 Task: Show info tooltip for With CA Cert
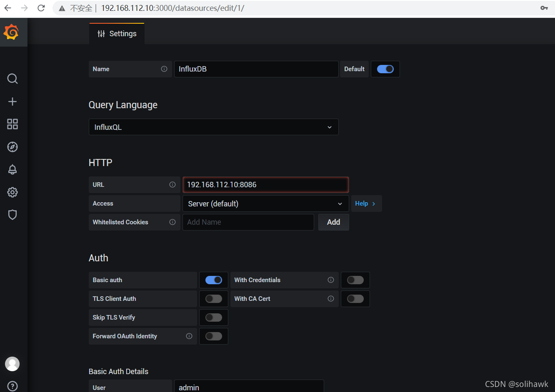click(x=331, y=299)
